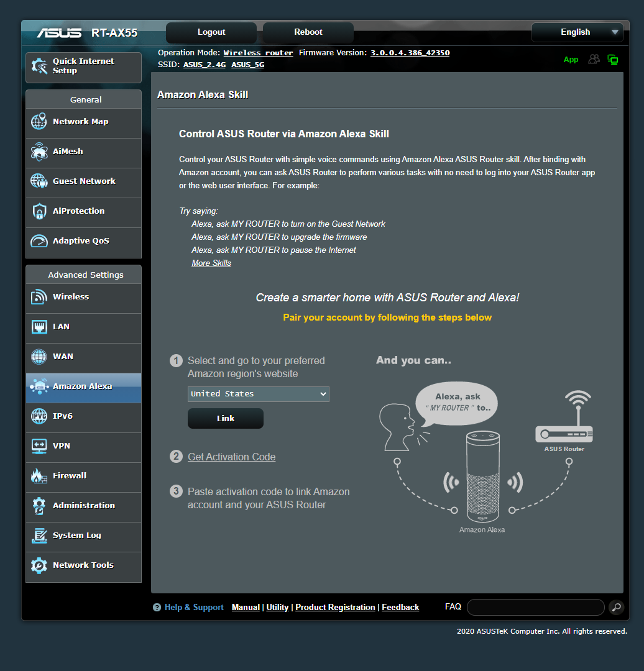Open the Guest Network menu item
Viewport: 644px width, 671px height.
tap(83, 183)
